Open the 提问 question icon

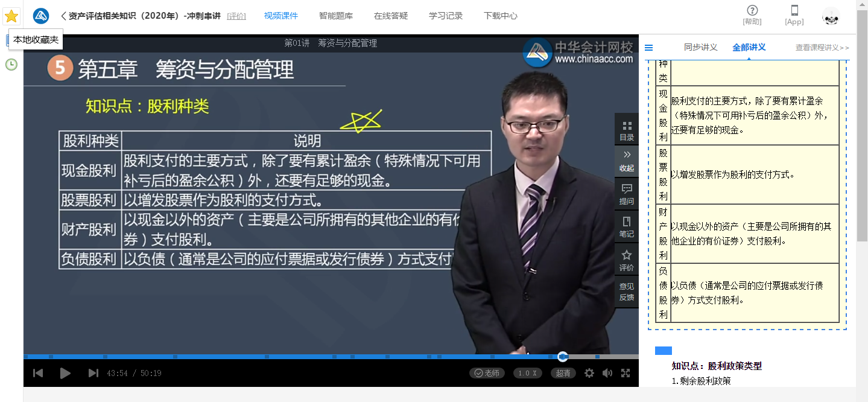tap(627, 194)
